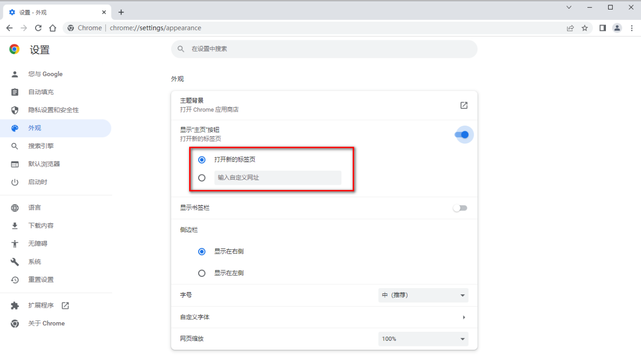Toggle off 显示"主页"按钮 switch
Image resolution: width=641 pixels, height=364 pixels.
tap(461, 135)
